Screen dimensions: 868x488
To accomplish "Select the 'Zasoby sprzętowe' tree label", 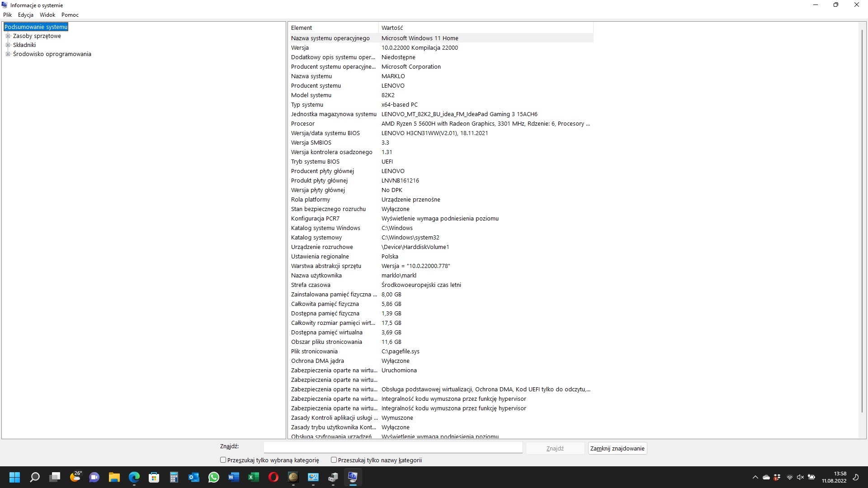I will (x=37, y=36).
